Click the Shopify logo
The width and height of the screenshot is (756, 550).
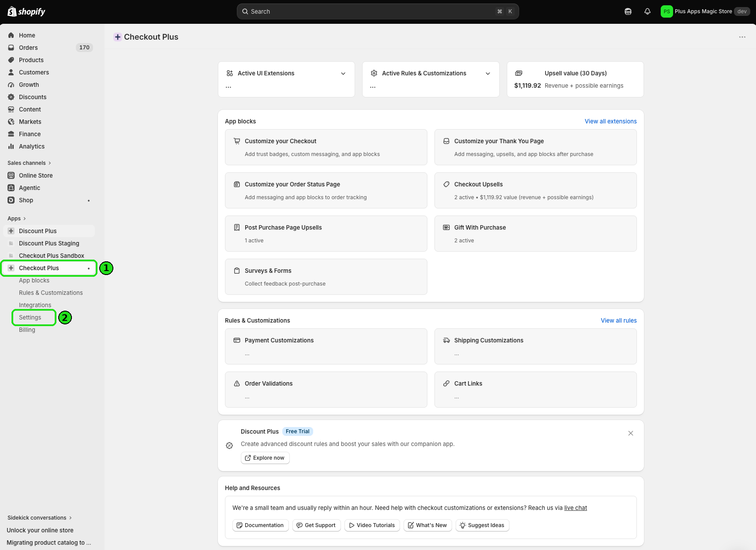(26, 11)
